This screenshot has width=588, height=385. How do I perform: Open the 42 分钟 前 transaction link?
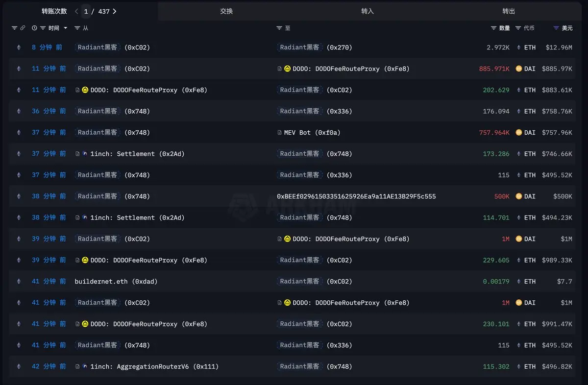click(49, 366)
